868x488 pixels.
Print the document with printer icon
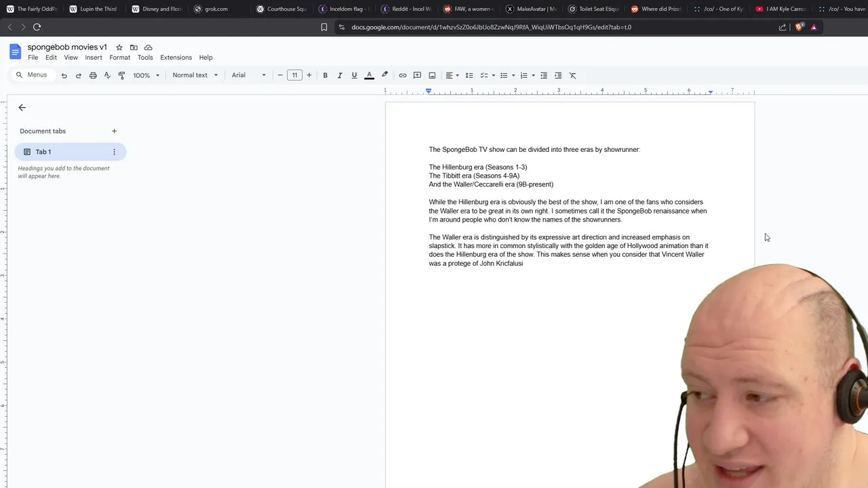pos(93,75)
